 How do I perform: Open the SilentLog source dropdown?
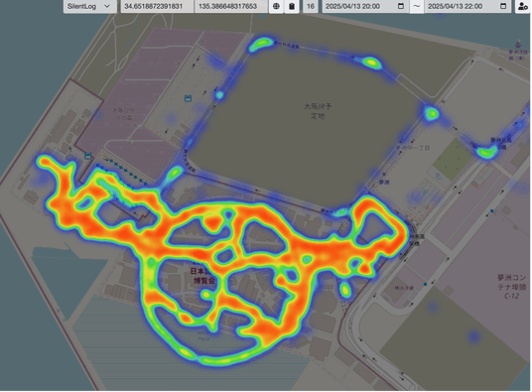tap(89, 6)
